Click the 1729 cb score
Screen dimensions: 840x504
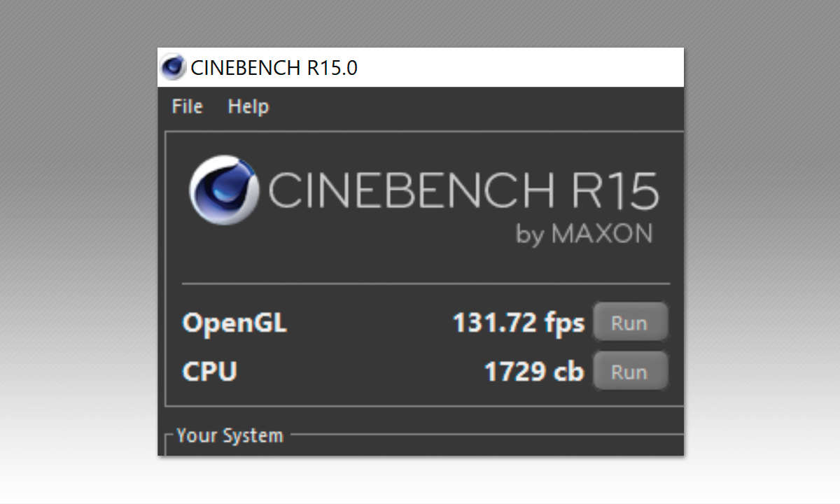pos(534,371)
